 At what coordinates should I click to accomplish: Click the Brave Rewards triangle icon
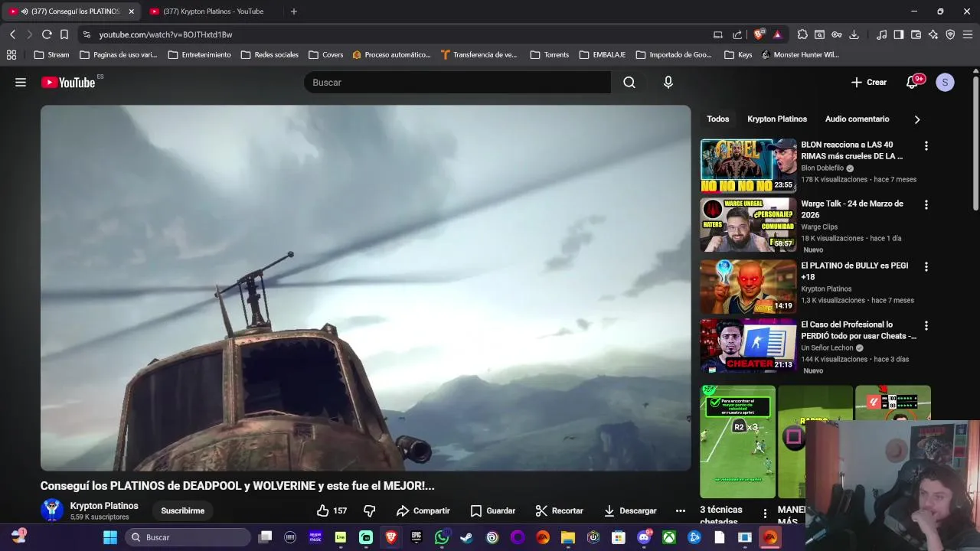[x=778, y=34]
